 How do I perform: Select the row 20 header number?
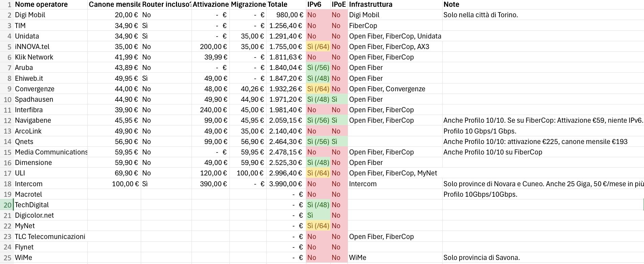[7, 205]
